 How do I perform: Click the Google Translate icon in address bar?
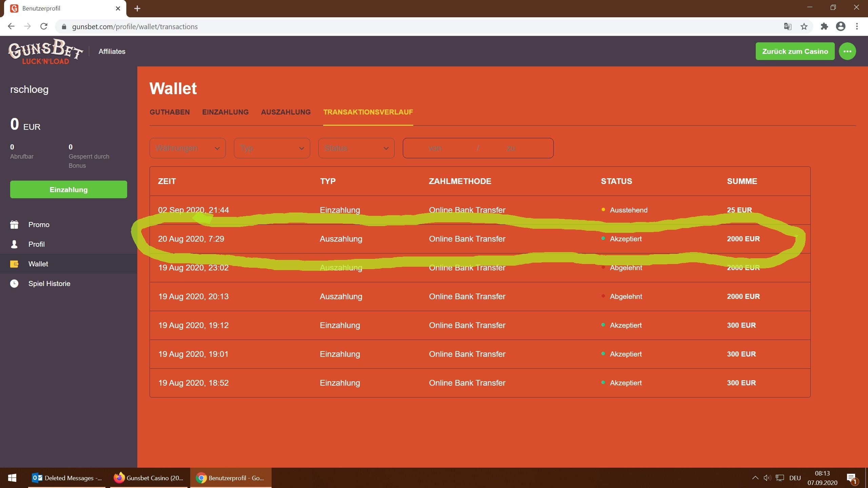click(788, 26)
